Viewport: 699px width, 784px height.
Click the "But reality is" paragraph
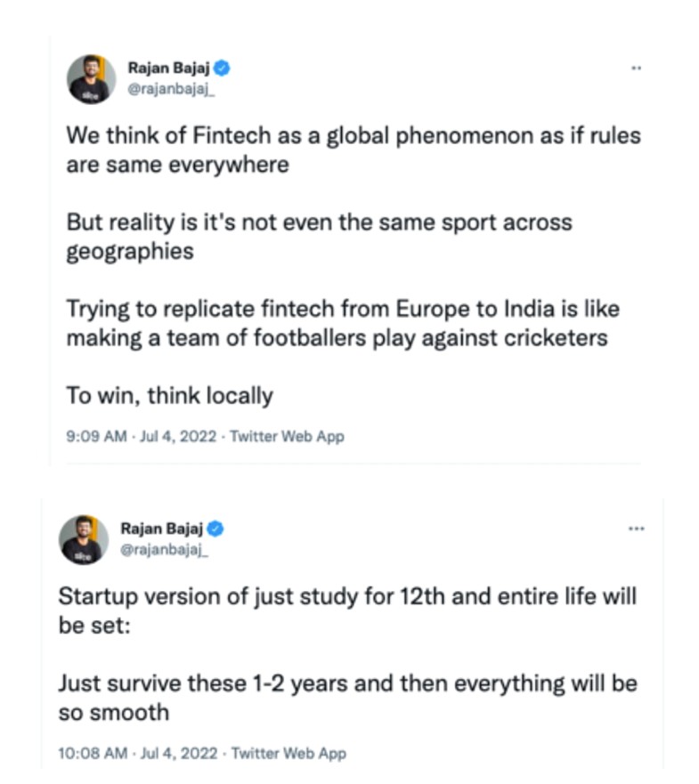pos(319,236)
